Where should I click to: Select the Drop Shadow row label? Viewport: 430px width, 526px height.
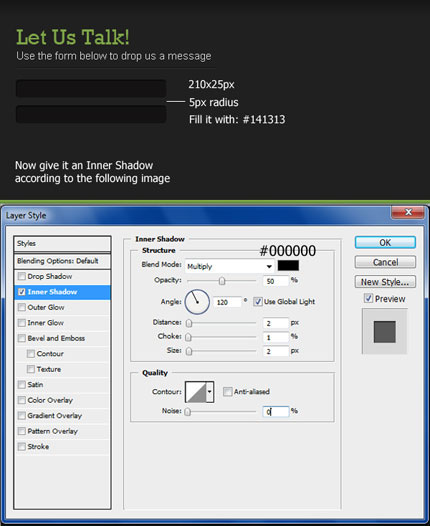pos(50,276)
